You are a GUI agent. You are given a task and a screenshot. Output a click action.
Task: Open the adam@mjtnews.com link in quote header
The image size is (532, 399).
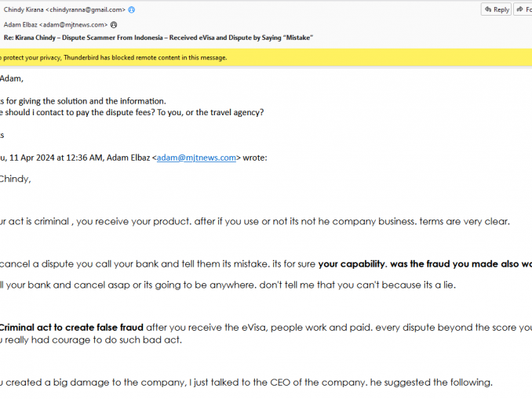click(196, 158)
